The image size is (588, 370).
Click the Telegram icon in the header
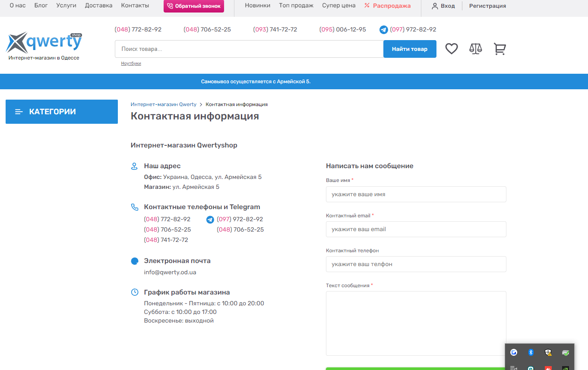383,30
